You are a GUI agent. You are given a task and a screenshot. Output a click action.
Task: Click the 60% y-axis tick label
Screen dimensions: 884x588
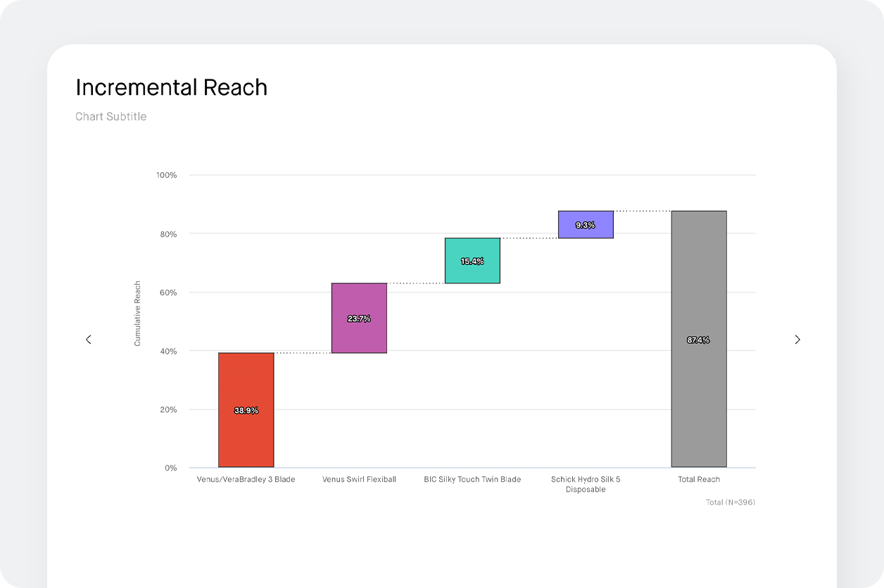pos(168,292)
